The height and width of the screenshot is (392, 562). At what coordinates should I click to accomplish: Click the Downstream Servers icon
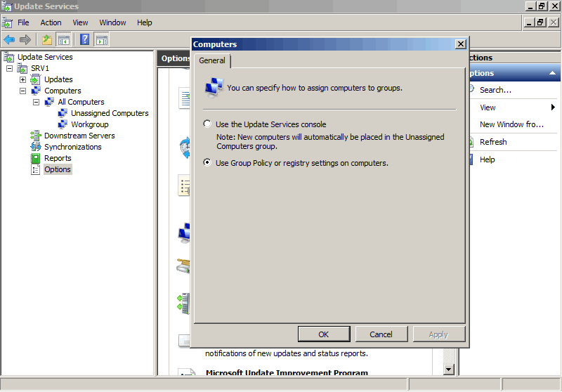36,136
